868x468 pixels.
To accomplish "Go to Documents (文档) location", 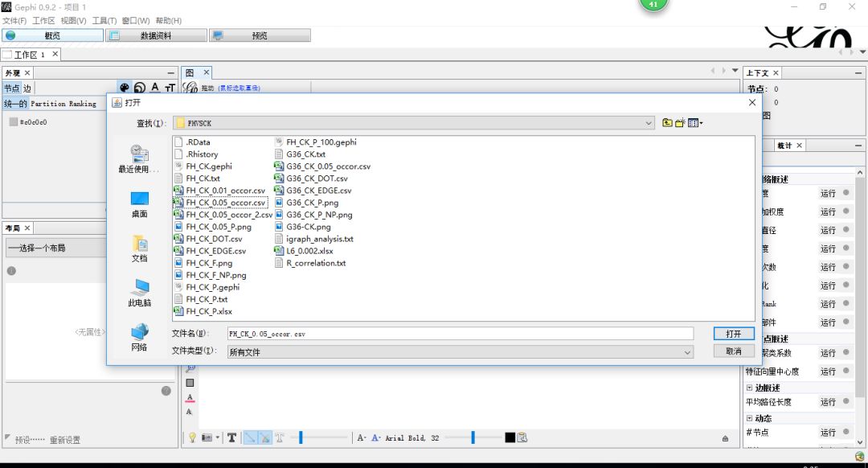I will tap(140, 248).
